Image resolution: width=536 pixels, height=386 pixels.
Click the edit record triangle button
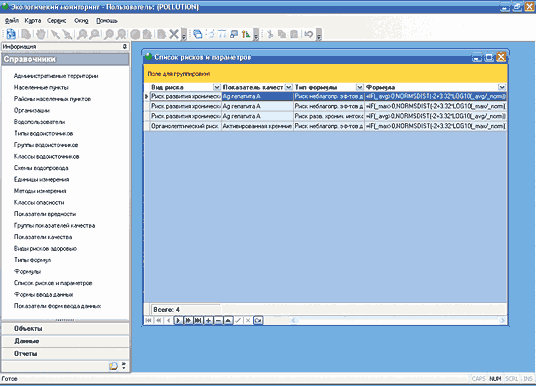coord(228,320)
